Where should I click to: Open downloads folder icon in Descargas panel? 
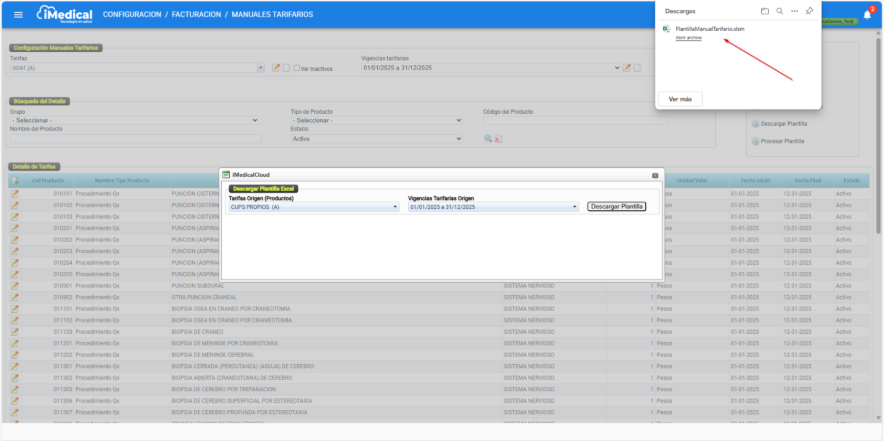point(764,11)
